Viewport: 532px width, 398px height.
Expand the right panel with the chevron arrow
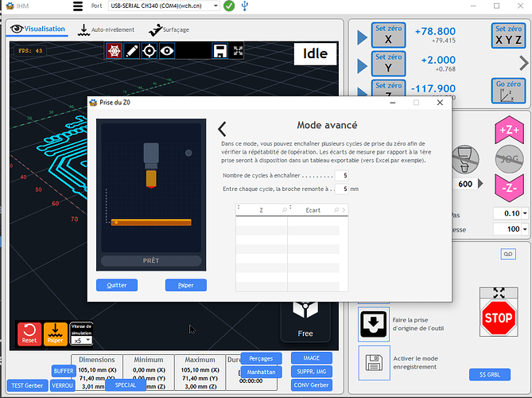[524, 63]
